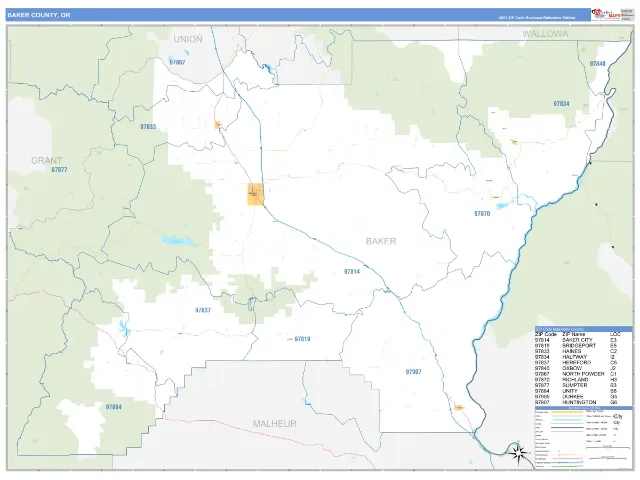Click the ZIP Code locator legend title bar
640x480 pixels.
(583, 329)
